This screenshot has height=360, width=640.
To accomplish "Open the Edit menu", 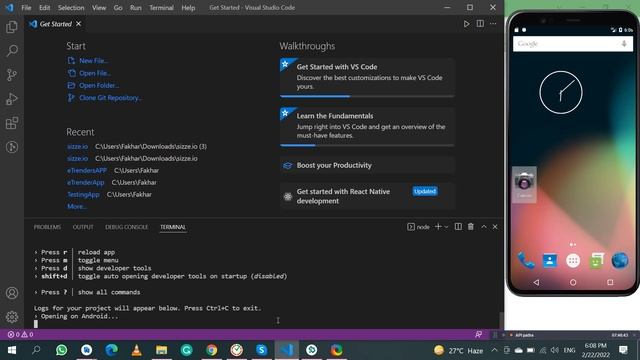I will click(x=44, y=8).
